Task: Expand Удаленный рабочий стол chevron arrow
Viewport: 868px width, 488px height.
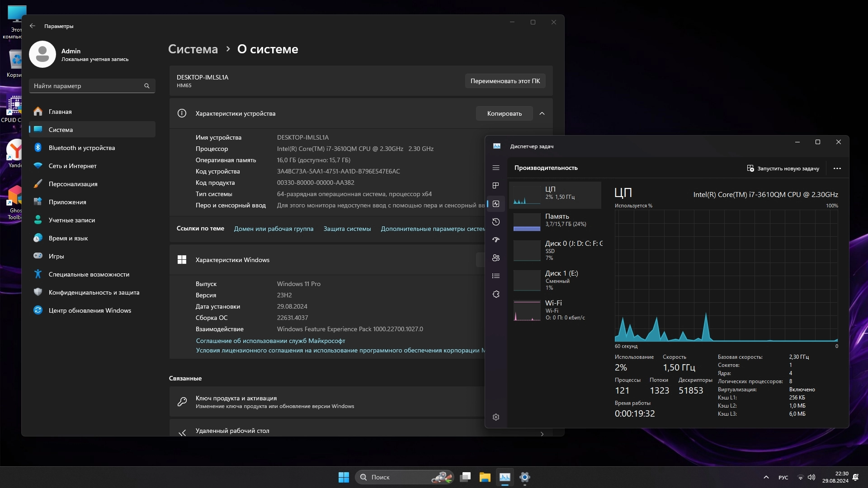Action: coord(542,433)
